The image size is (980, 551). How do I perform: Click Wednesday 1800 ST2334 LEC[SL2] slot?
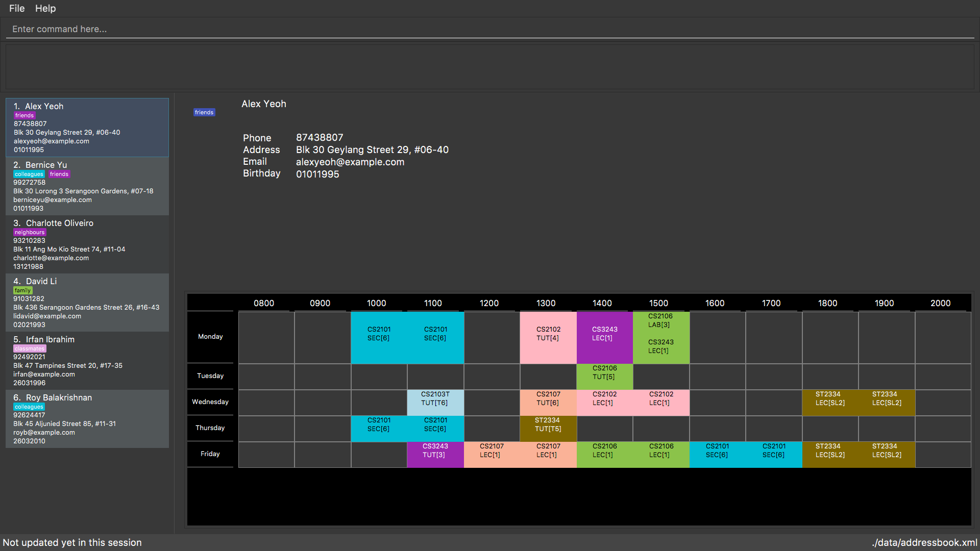pos(830,403)
